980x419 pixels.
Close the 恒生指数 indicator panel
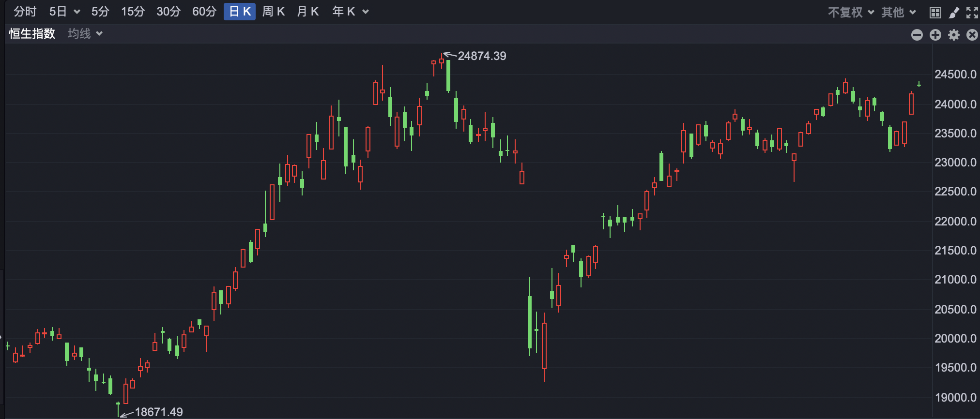972,35
